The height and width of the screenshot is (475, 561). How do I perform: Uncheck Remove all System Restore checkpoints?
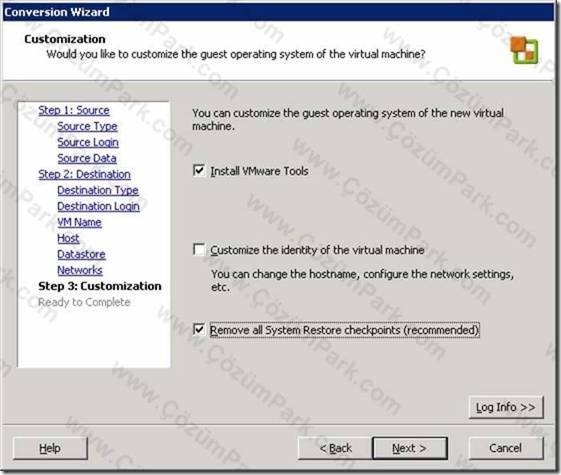coord(199,329)
